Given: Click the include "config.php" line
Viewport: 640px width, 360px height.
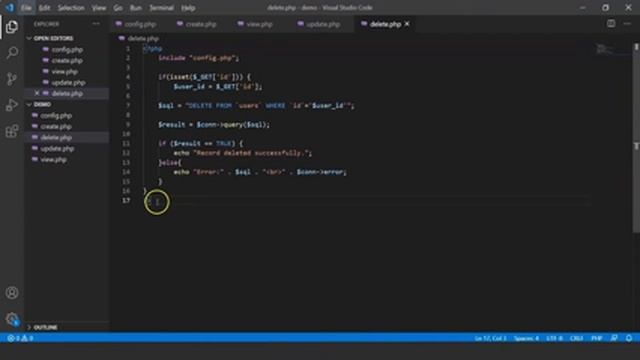Looking at the screenshot, I should tap(198, 58).
